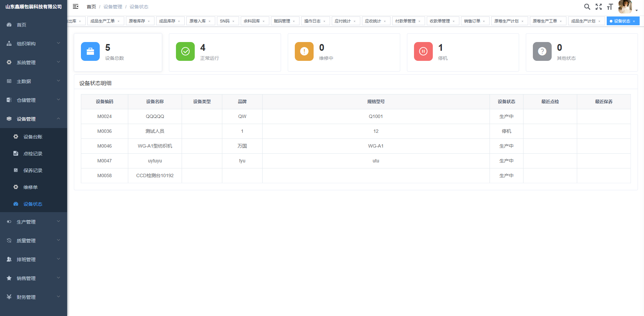Click the red 停机 pause icon
This screenshot has width=644, height=316.
tap(423, 51)
